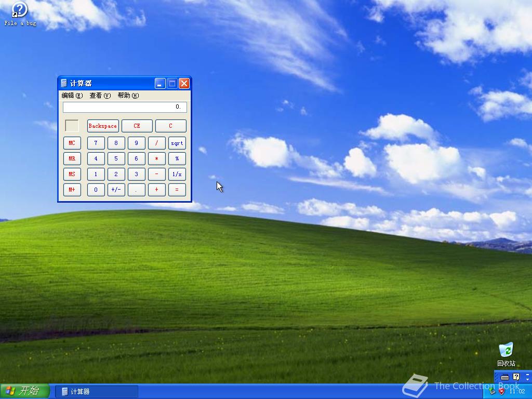Click the +/- sign change button
The width and height of the screenshot is (532, 399).
116,190
